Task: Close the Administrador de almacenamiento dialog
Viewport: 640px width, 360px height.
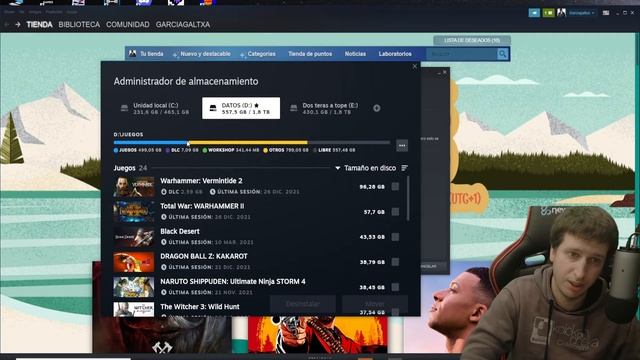Action: 415,66
